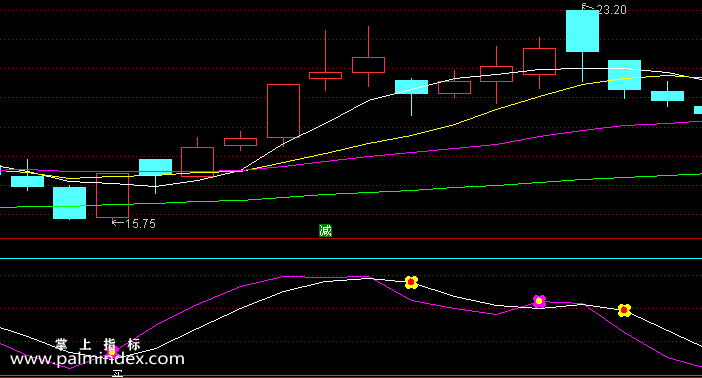Click the cyan horizontal divider line
702x378 pixels.
click(351, 258)
